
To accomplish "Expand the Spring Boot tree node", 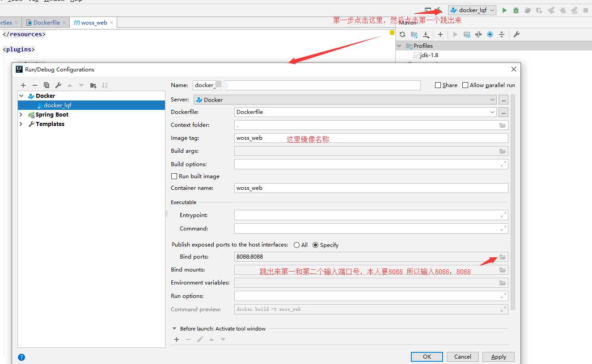I will point(21,115).
